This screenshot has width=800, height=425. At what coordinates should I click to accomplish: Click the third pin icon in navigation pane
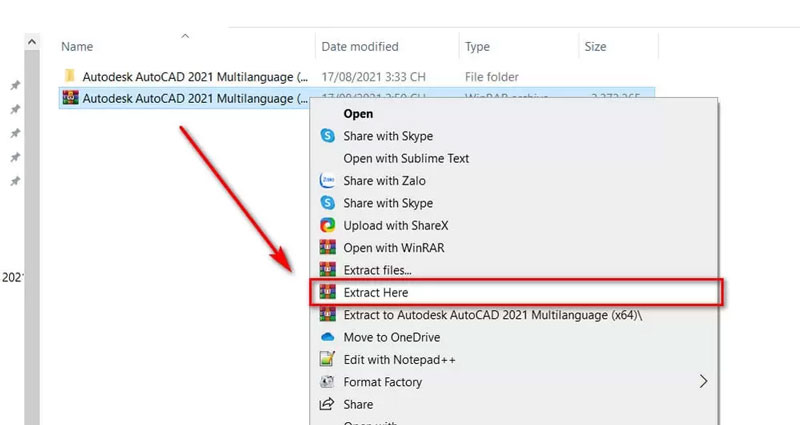[16, 133]
